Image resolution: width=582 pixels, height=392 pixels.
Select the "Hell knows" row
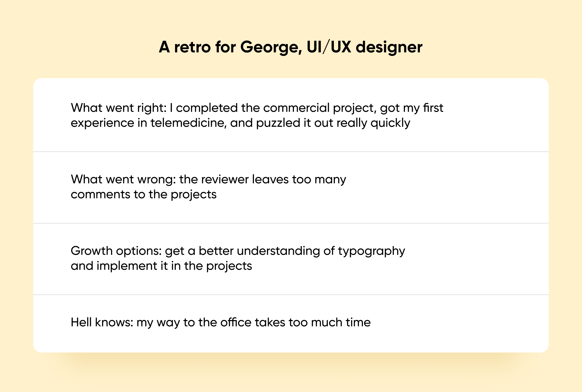pos(291,323)
